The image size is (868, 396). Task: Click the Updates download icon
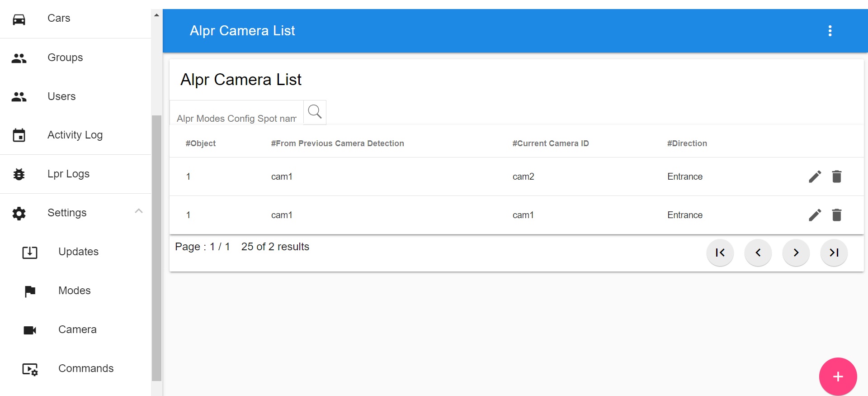[x=30, y=252]
